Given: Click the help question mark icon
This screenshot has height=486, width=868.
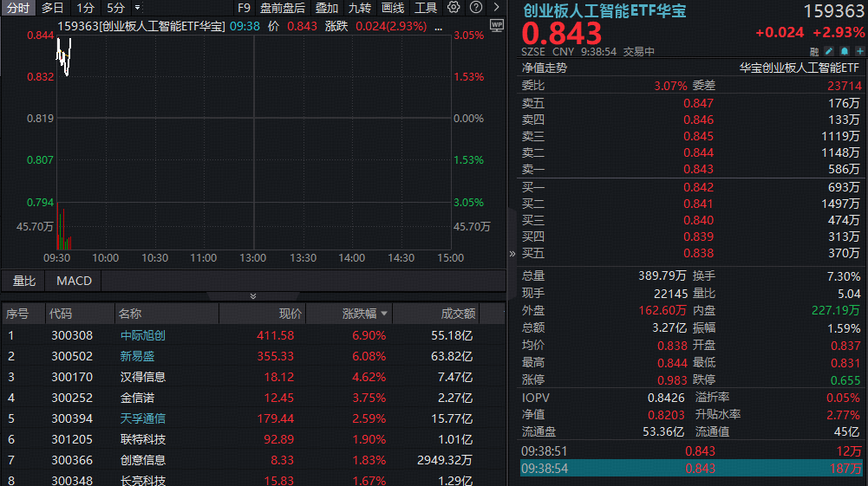Looking at the screenshot, I should coord(476,8).
